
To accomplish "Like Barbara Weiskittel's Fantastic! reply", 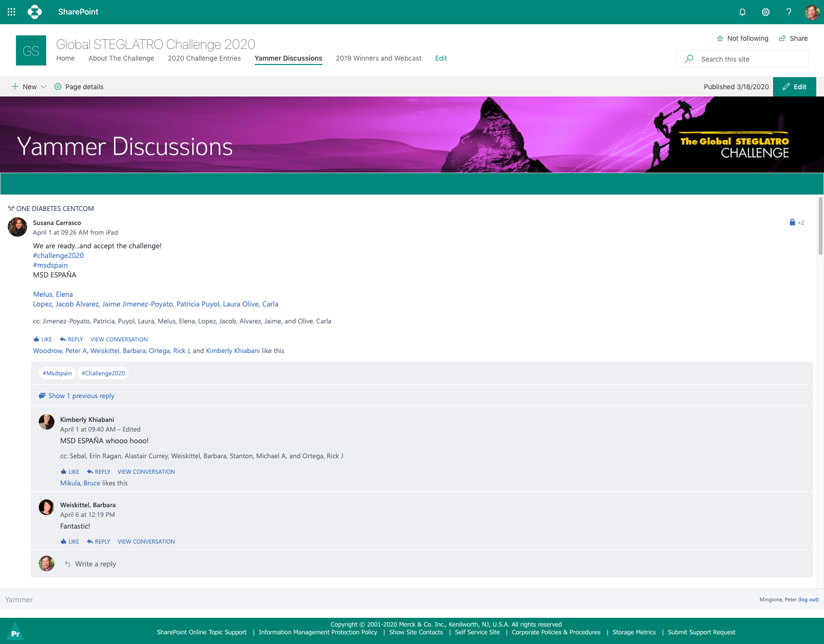I will coord(70,542).
